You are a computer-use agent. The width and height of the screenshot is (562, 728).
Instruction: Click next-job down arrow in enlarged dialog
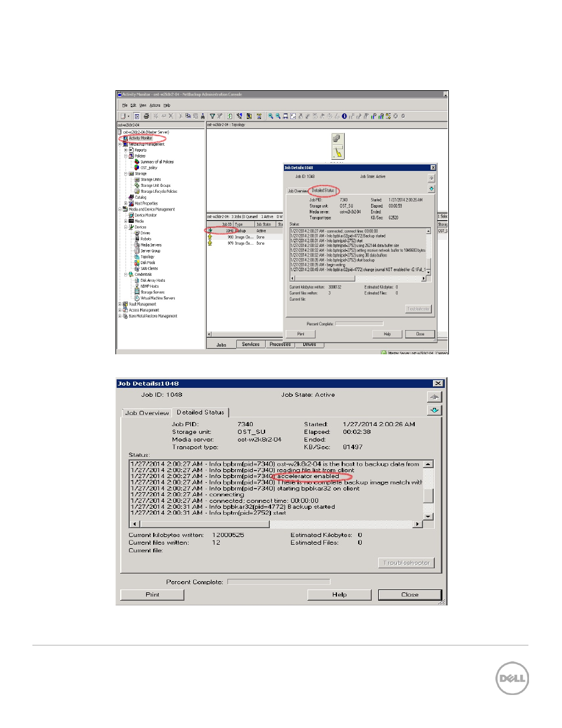(x=434, y=410)
